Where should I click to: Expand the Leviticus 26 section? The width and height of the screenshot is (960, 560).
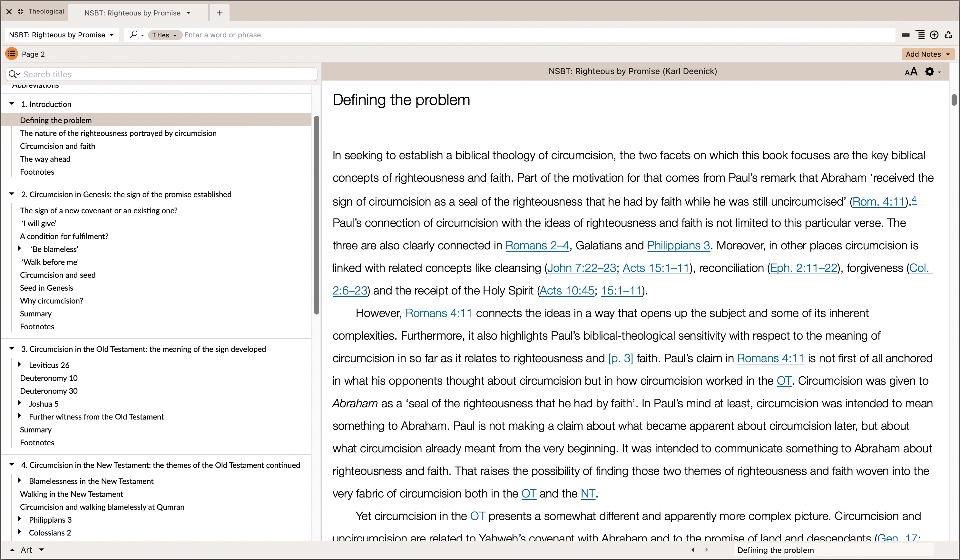coord(20,365)
